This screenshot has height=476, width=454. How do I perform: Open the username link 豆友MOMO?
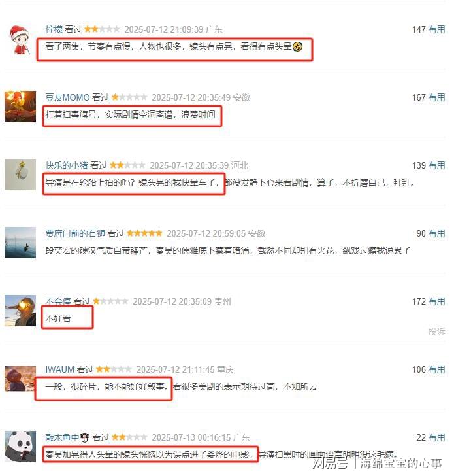pos(67,97)
